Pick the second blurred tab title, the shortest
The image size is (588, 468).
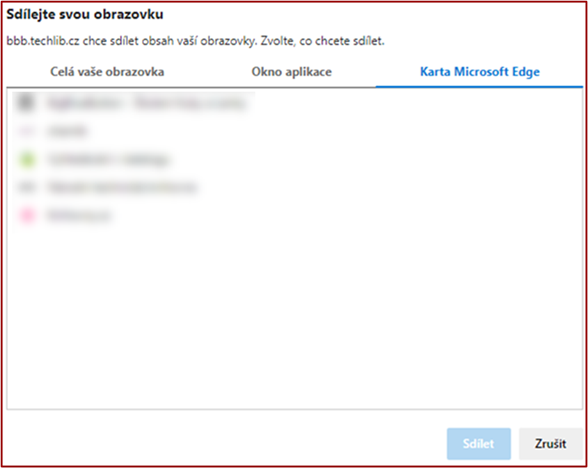click(x=67, y=131)
